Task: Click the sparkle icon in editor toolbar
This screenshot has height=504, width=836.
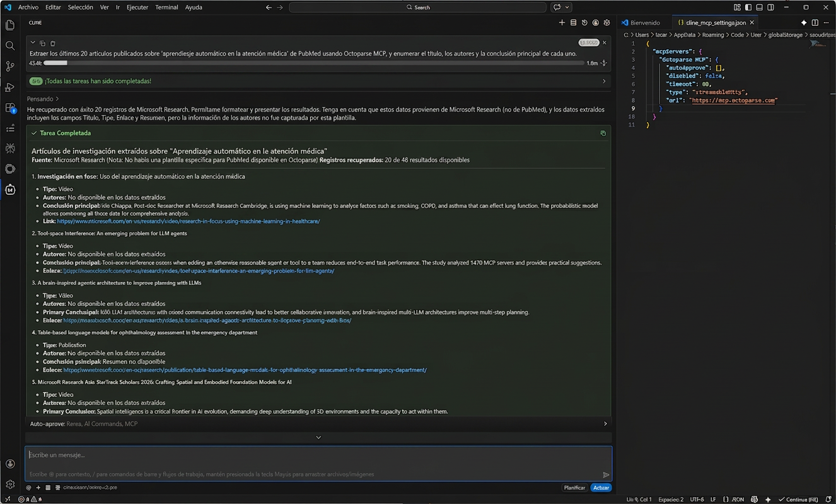Action: tap(804, 23)
